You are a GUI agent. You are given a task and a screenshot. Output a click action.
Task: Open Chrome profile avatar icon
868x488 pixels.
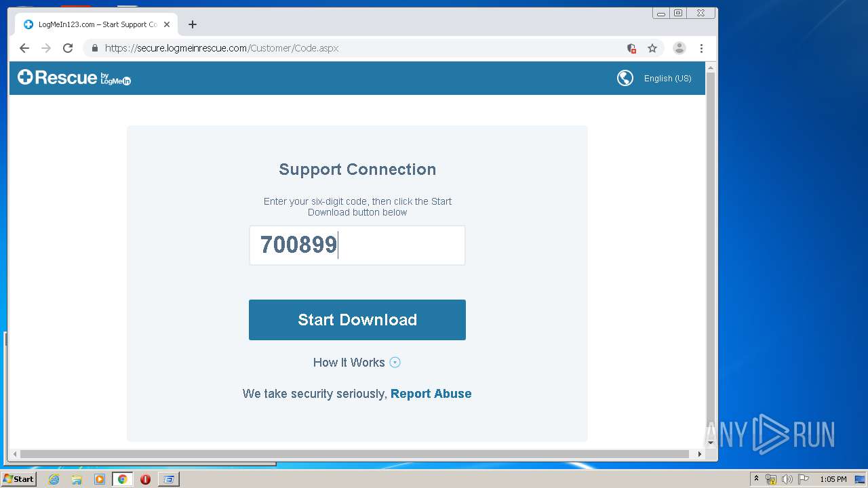[x=679, y=48]
